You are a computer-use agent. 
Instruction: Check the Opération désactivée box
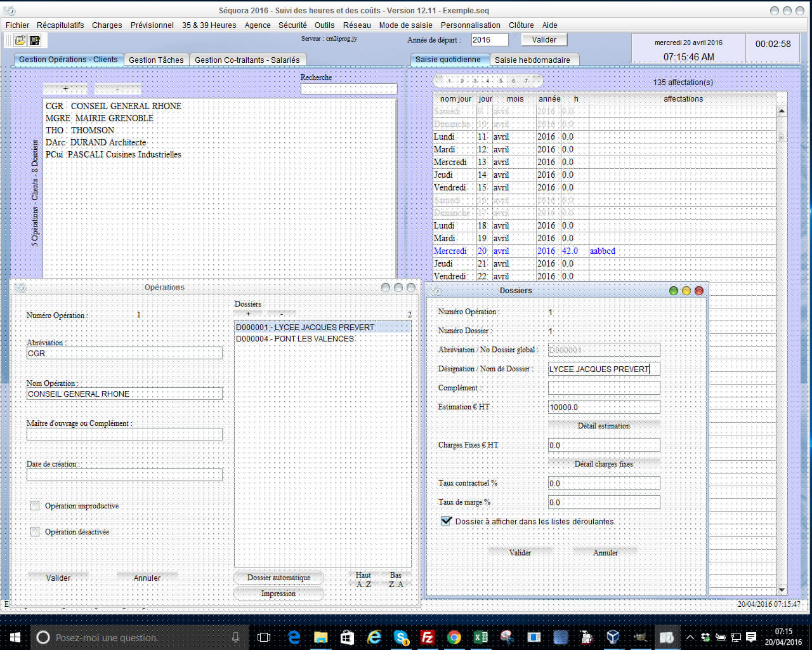tap(35, 532)
